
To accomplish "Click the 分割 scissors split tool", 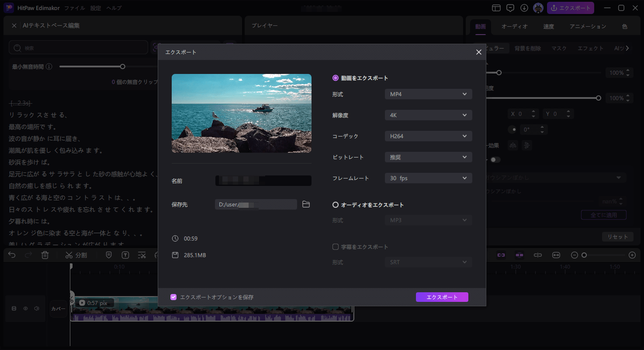I will click(76, 255).
